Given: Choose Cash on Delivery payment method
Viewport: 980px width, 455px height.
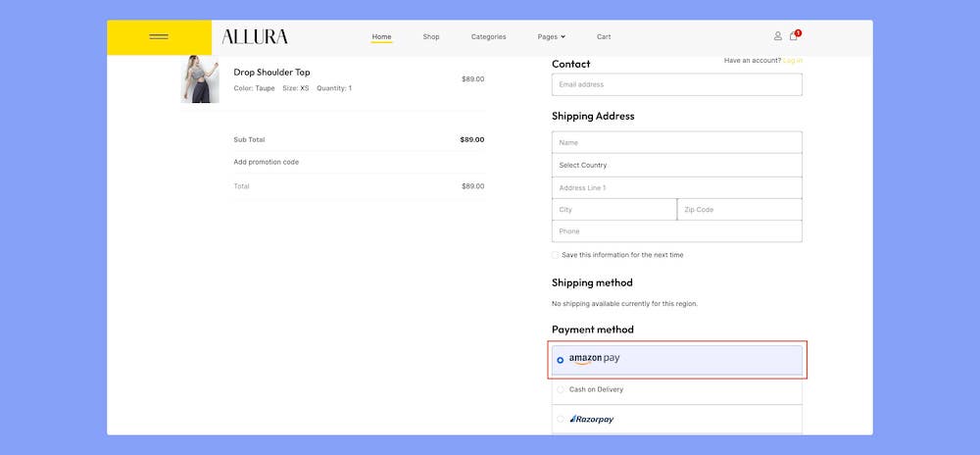Looking at the screenshot, I should (x=561, y=389).
